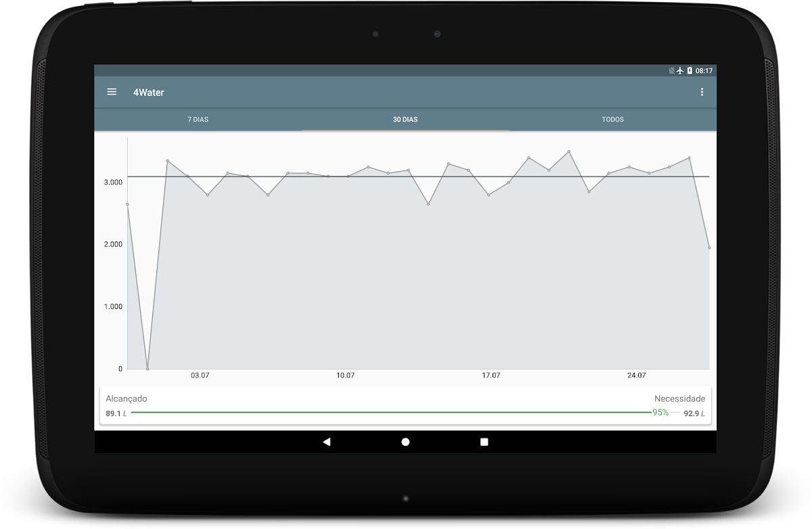Open the hamburger navigation menu
Viewport: 812px width, 529px height.
point(112,92)
